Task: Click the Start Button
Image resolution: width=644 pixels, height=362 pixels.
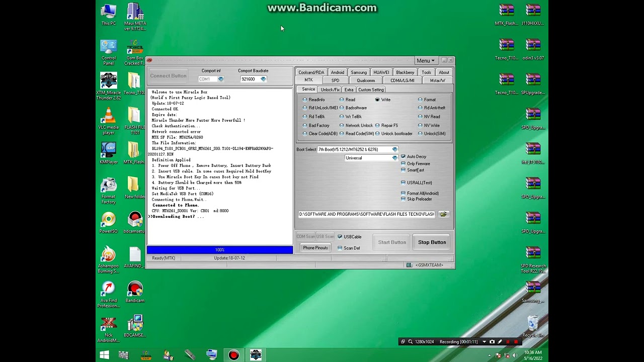Action: 392,242
